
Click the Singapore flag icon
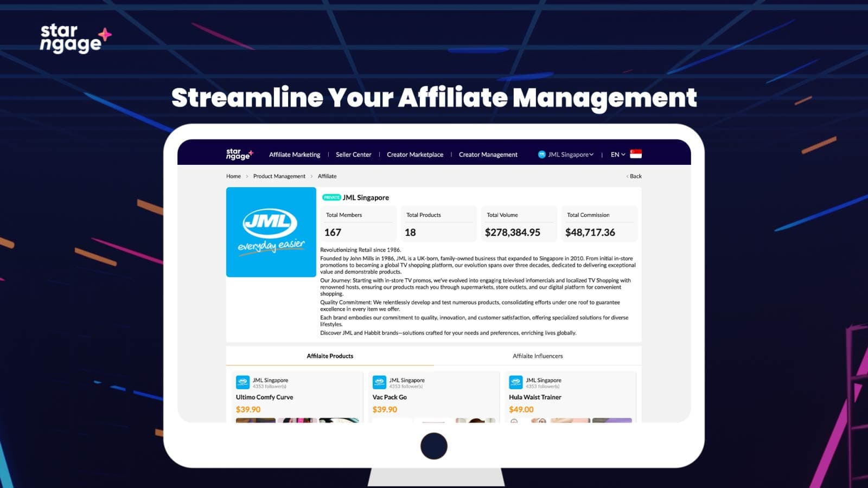pyautogui.click(x=636, y=155)
